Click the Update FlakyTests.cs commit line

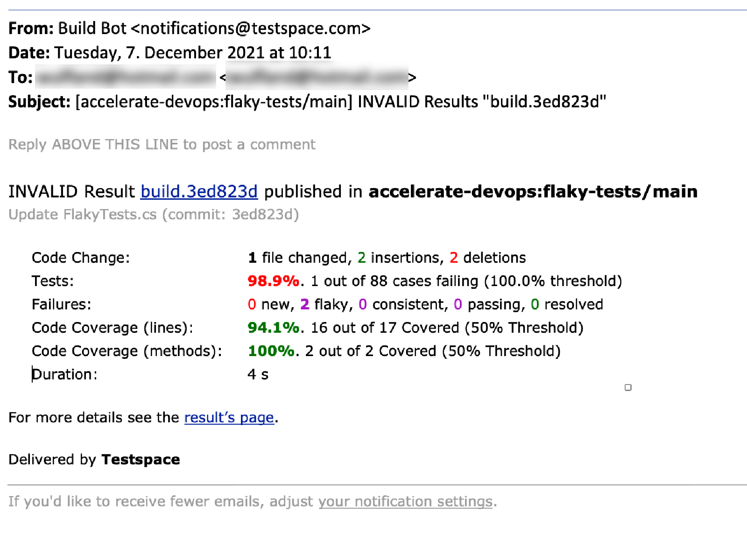click(x=154, y=215)
